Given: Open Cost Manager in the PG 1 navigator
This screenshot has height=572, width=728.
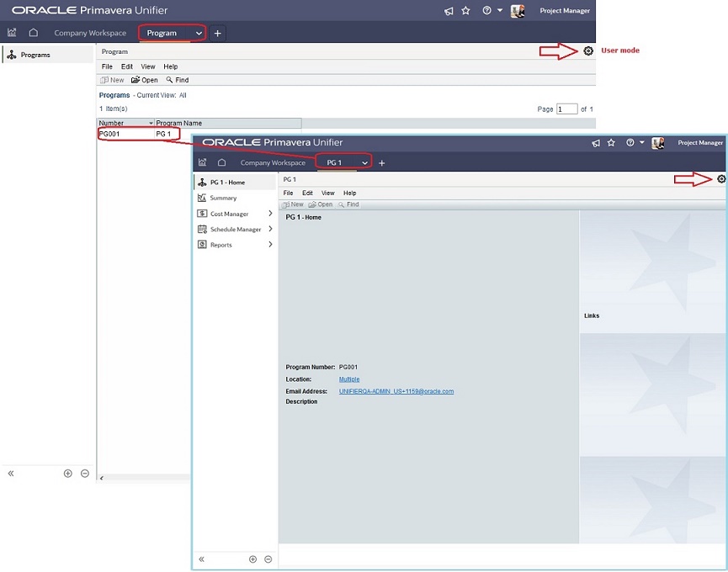Looking at the screenshot, I should pos(230,214).
